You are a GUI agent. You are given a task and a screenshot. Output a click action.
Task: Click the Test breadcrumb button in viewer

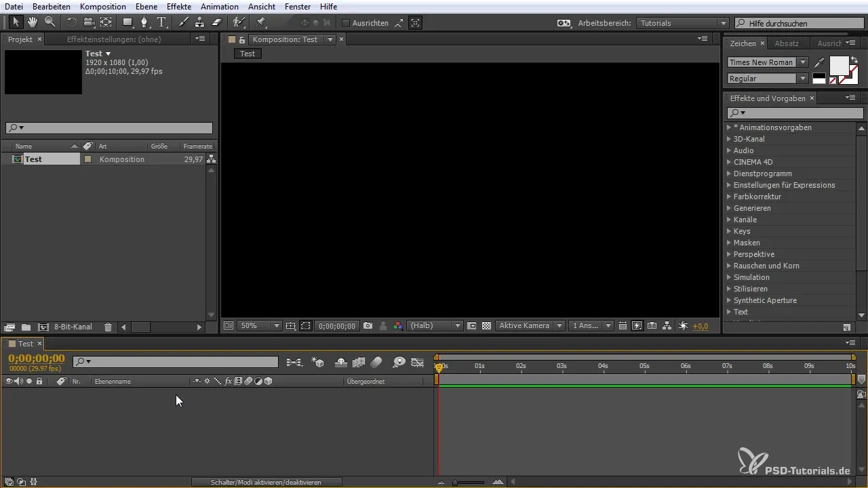pos(248,54)
